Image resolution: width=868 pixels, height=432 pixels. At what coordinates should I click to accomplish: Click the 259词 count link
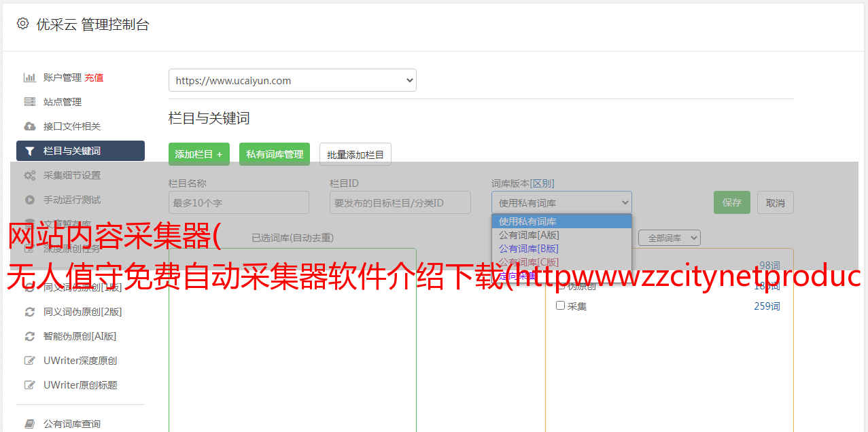point(767,306)
